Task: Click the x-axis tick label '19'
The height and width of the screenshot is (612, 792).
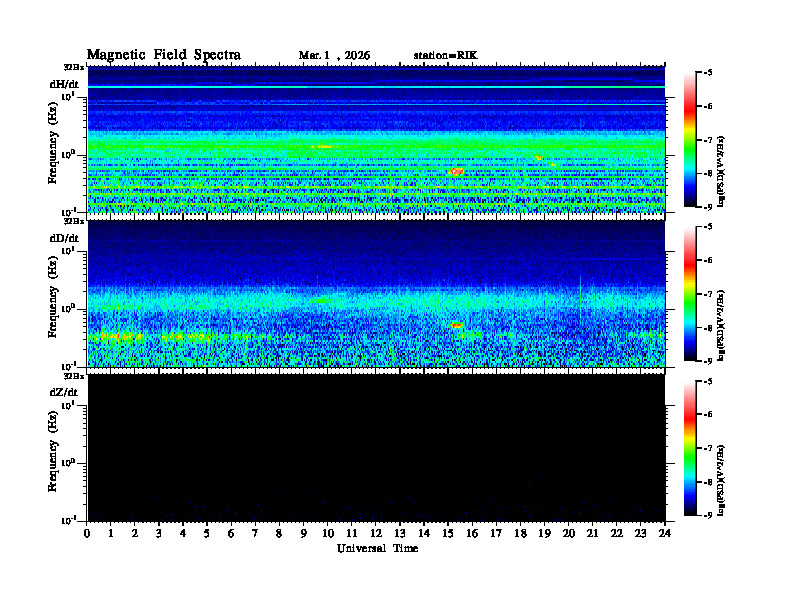Action: [x=544, y=534]
